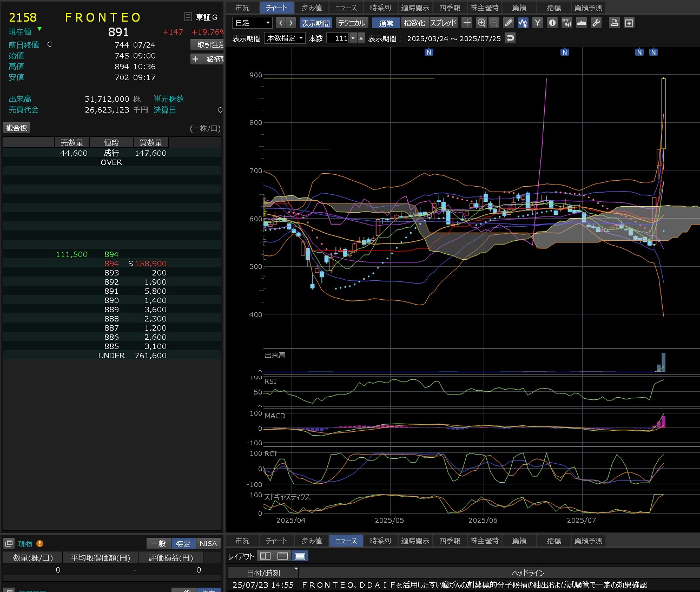Open the top 市況 tab
This screenshot has width=700, height=592.
click(242, 8)
